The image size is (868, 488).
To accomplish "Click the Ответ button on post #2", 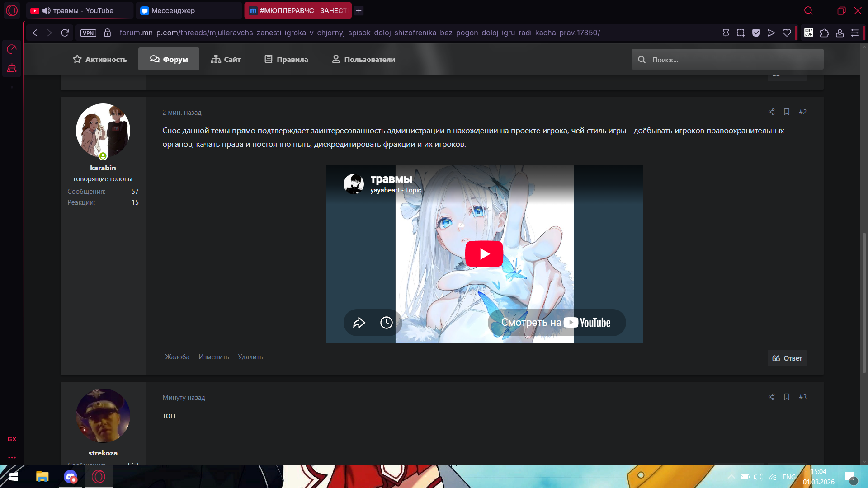I will 787,358.
